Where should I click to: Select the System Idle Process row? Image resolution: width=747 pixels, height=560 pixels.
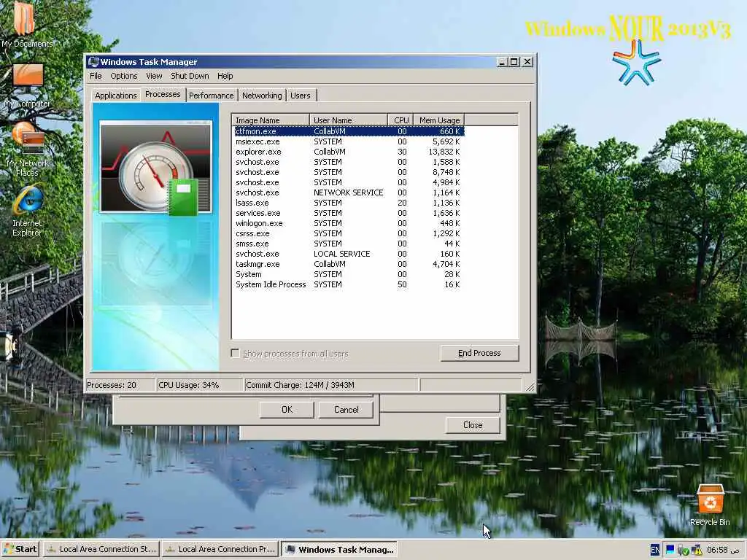click(349, 284)
